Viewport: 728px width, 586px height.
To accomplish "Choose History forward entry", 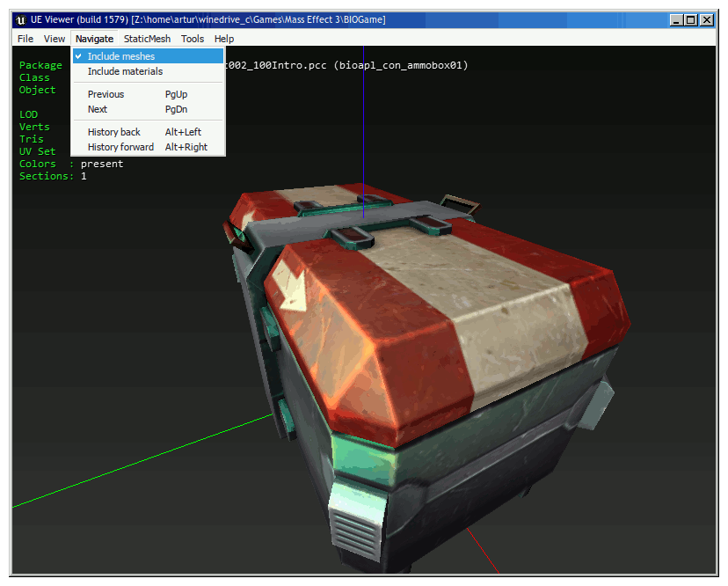I will coord(148,147).
